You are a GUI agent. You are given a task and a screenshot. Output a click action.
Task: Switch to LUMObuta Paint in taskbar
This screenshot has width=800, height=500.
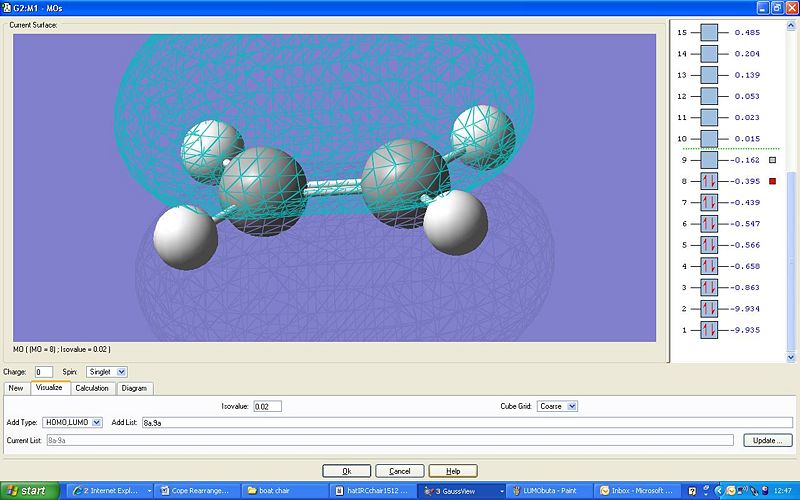click(x=544, y=491)
